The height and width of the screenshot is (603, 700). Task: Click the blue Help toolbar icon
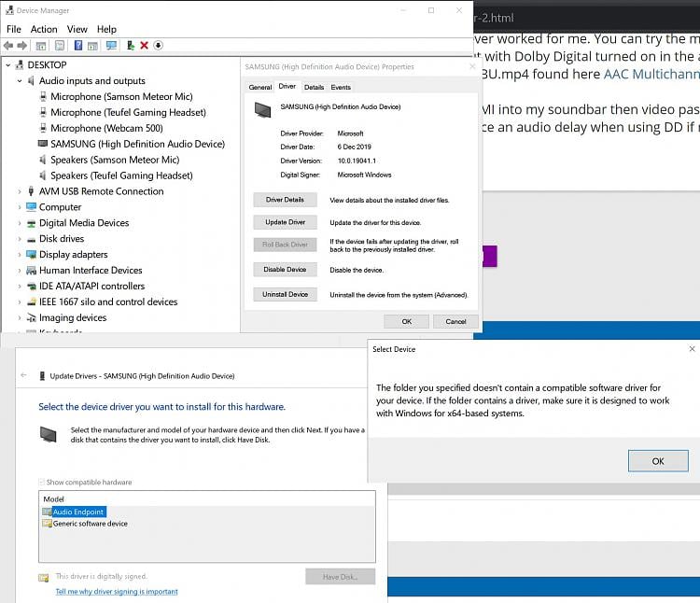tap(78, 45)
